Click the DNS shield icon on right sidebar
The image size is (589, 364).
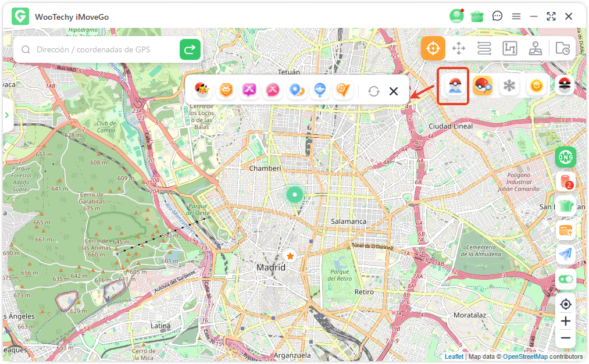click(x=565, y=156)
